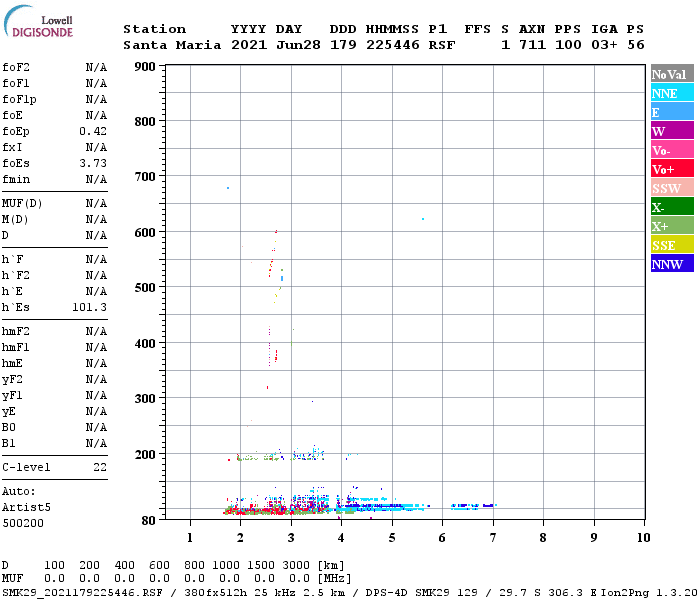Click the 2021 year value in header
Image resolution: width=700 pixels, height=600 pixels.
coord(249,45)
